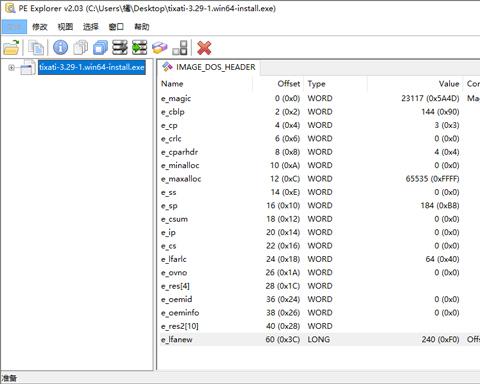Viewport: 480px width, 384px height.
Task: Select the e_res2[10] row name
Action: pos(180,326)
